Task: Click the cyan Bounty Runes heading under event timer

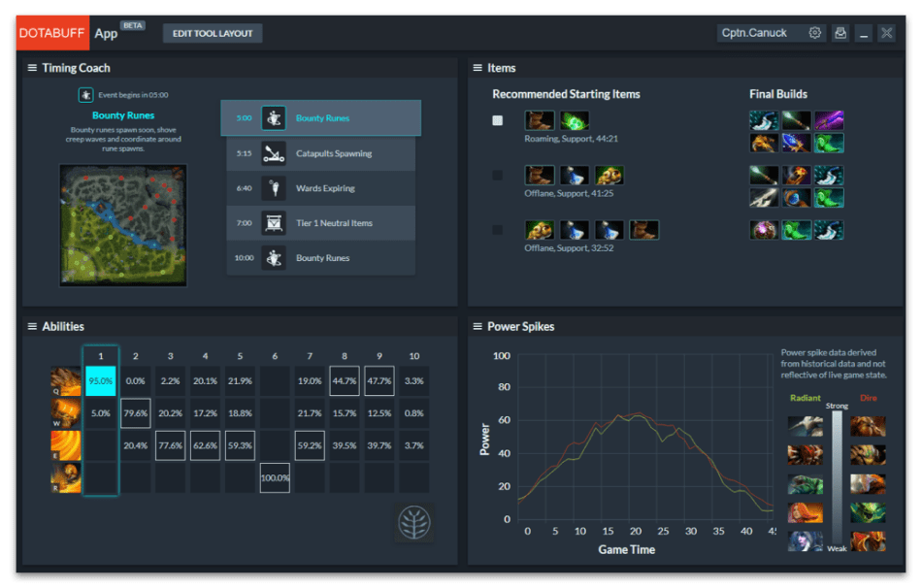Action: [123, 115]
